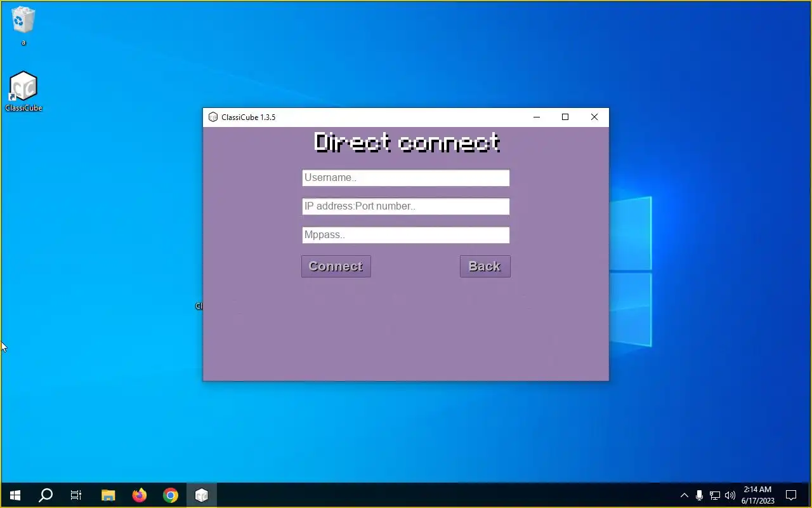
Task: Open the Action Center notifications icon
Action: pyautogui.click(x=791, y=495)
